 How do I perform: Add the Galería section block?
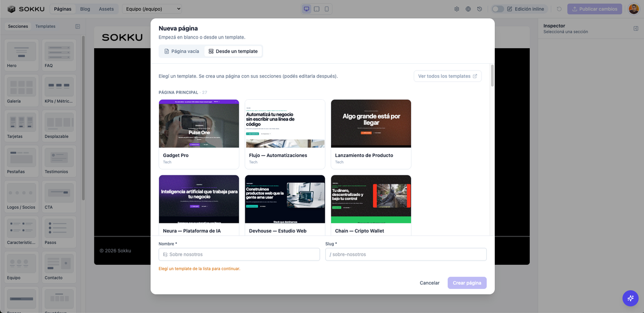point(21,90)
